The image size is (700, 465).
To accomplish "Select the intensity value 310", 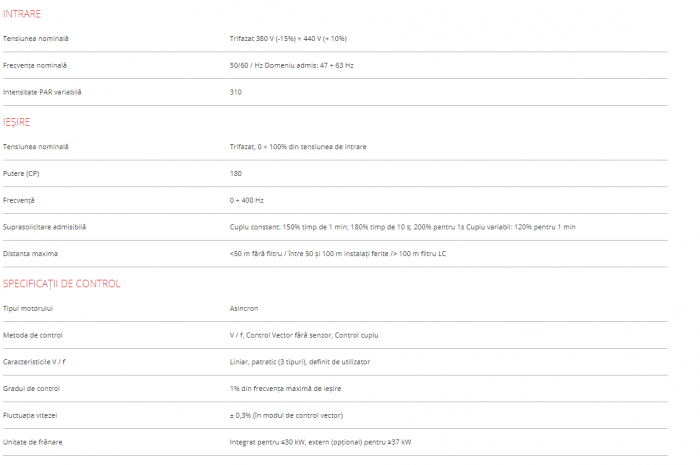I will (x=236, y=92).
